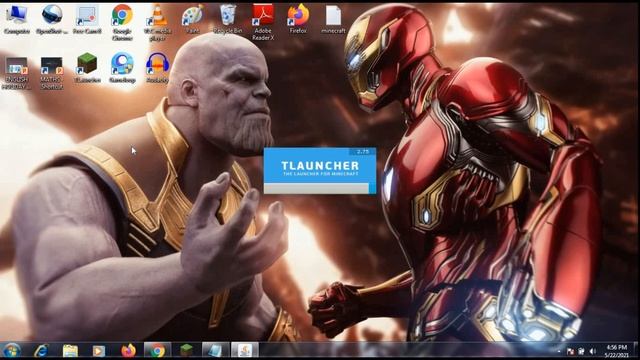Viewport: 640px width, 360px height.
Task: Launch Internet Explorer from the taskbar
Action: pyautogui.click(x=41, y=350)
